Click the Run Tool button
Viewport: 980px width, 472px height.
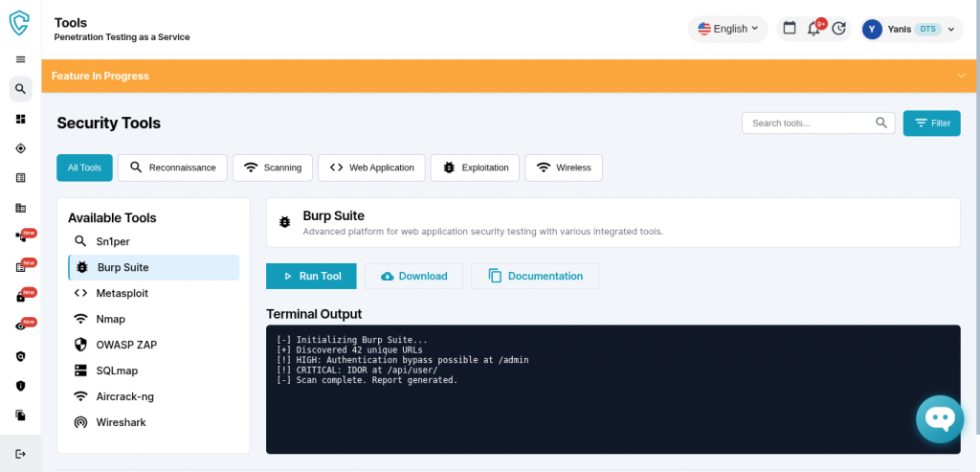pos(311,276)
